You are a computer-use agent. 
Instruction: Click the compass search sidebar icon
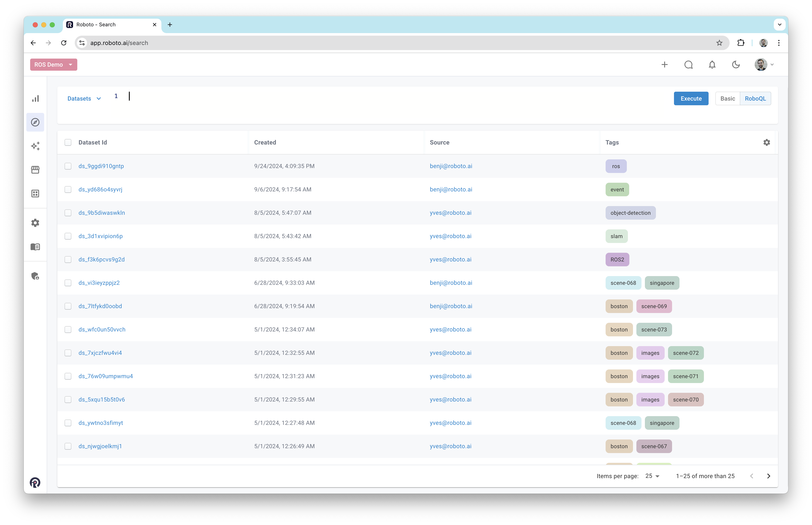35,122
